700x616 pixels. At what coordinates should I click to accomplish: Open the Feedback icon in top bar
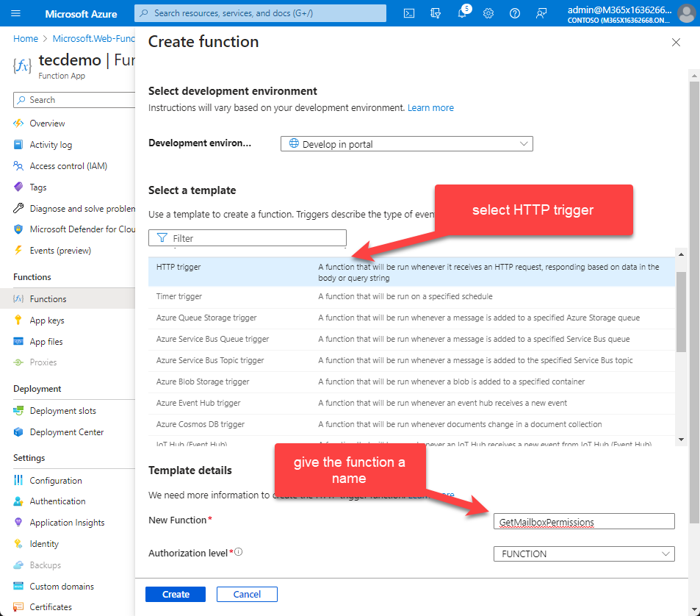coord(541,13)
